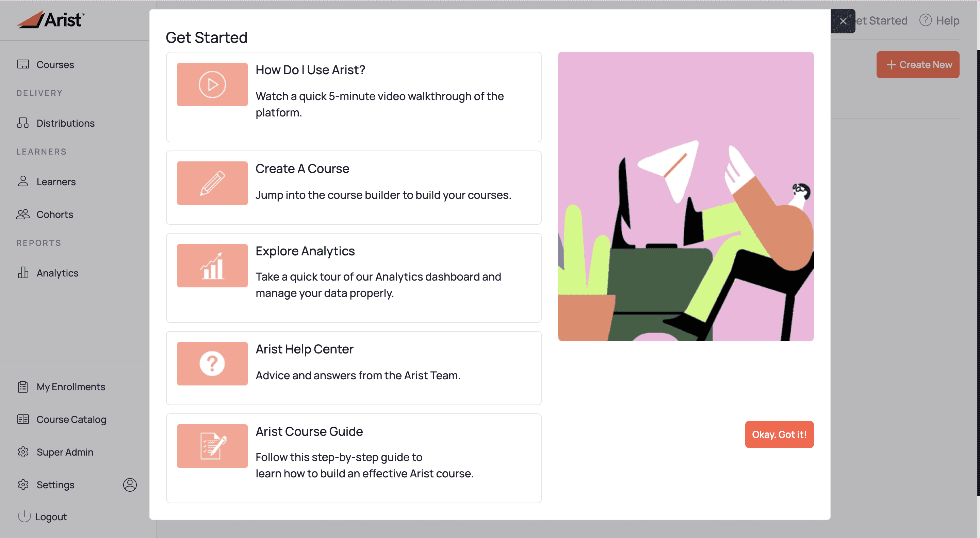Click the Learners sidebar icon
The width and height of the screenshot is (980, 538).
pos(23,181)
